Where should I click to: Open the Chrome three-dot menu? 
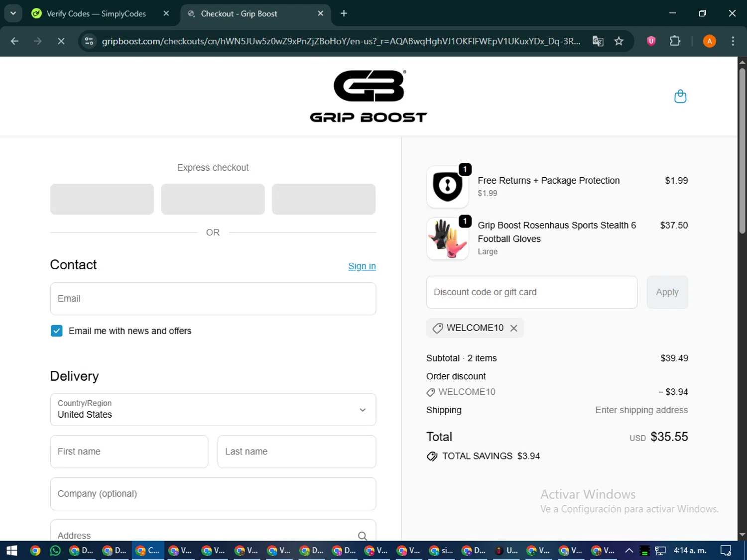coord(733,41)
